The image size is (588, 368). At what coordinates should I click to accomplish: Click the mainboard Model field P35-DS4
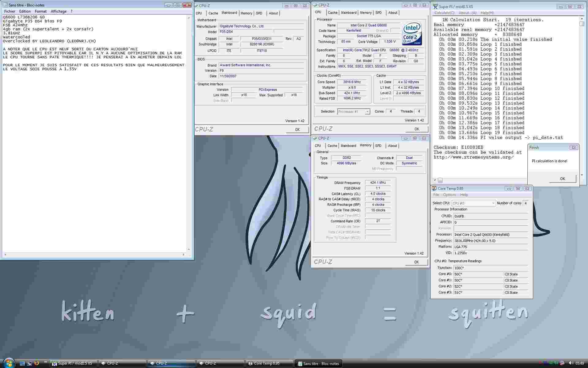(246, 32)
